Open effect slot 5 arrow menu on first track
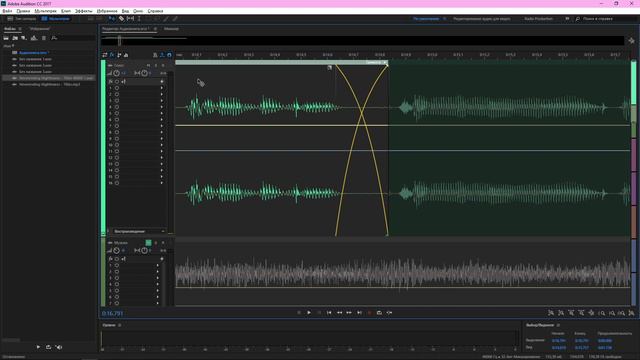 [162, 113]
